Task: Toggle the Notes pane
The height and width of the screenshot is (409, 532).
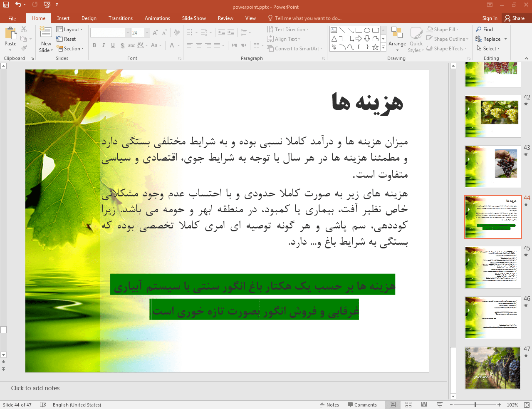Action: [x=329, y=405]
